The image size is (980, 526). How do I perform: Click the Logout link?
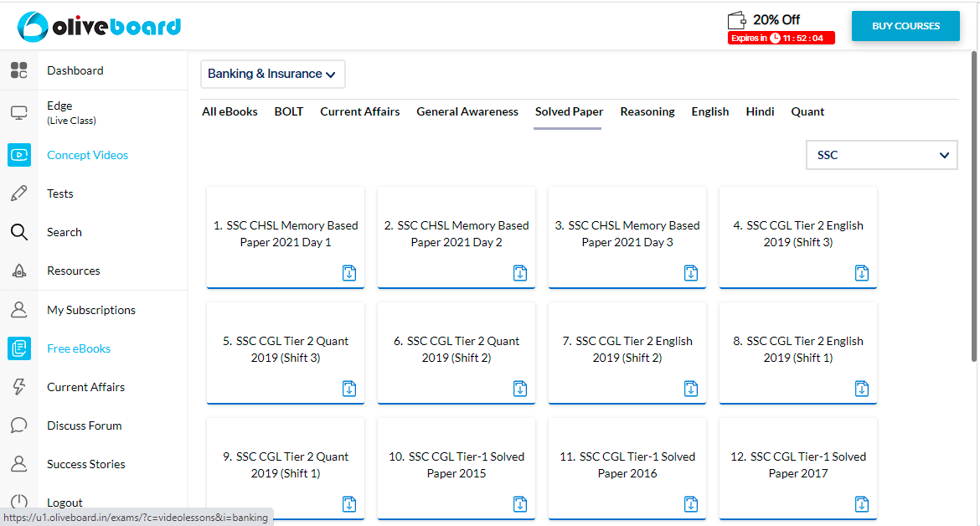[64, 503]
